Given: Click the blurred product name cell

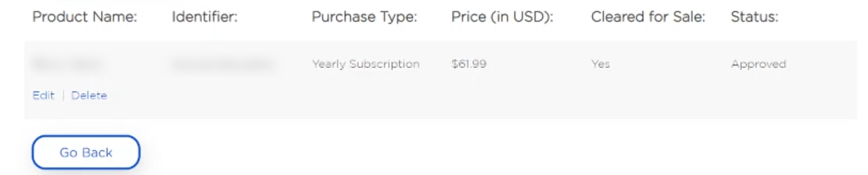Looking at the screenshot, I should coord(66,64).
